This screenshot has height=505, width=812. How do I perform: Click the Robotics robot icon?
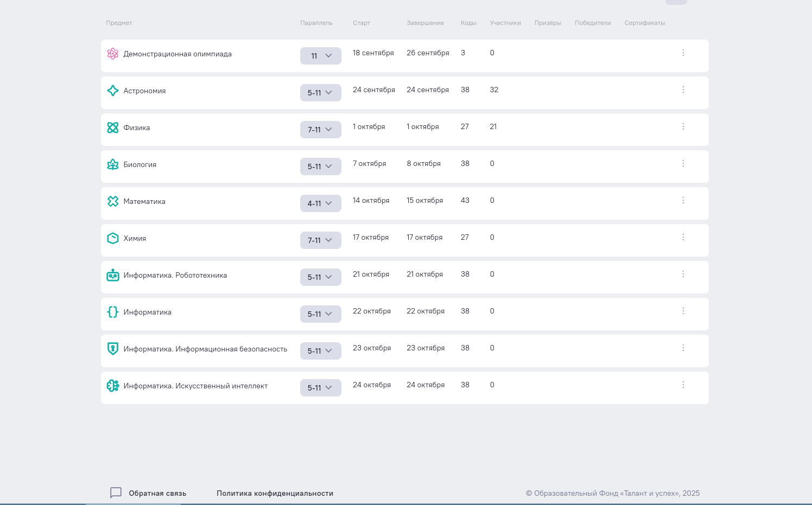click(x=112, y=275)
